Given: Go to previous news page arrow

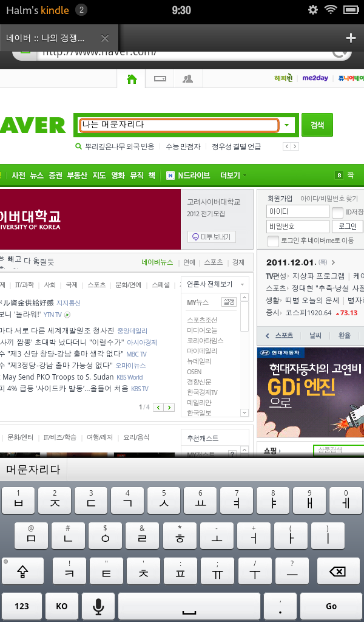Looking at the screenshot, I should click(158, 408).
